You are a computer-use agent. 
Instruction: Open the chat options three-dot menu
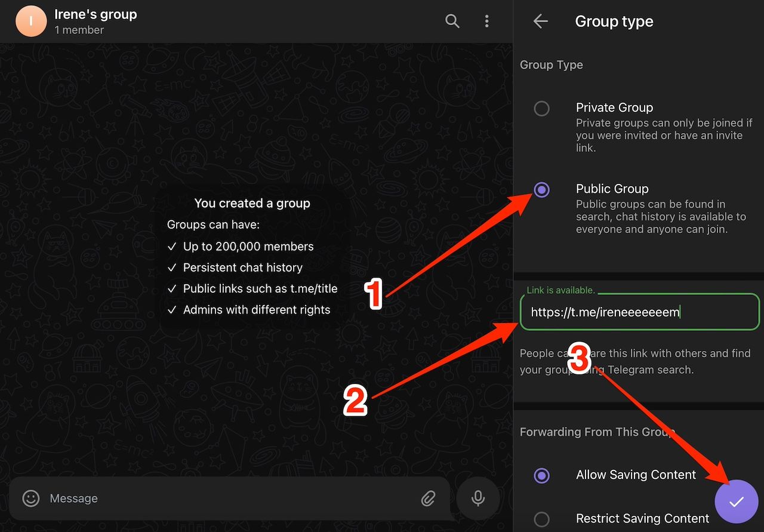[487, 21]
